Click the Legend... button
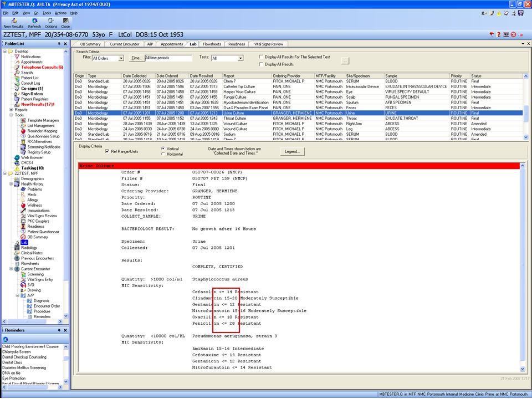This screenshot has height=399, width=532. click(x=292, y=152)
